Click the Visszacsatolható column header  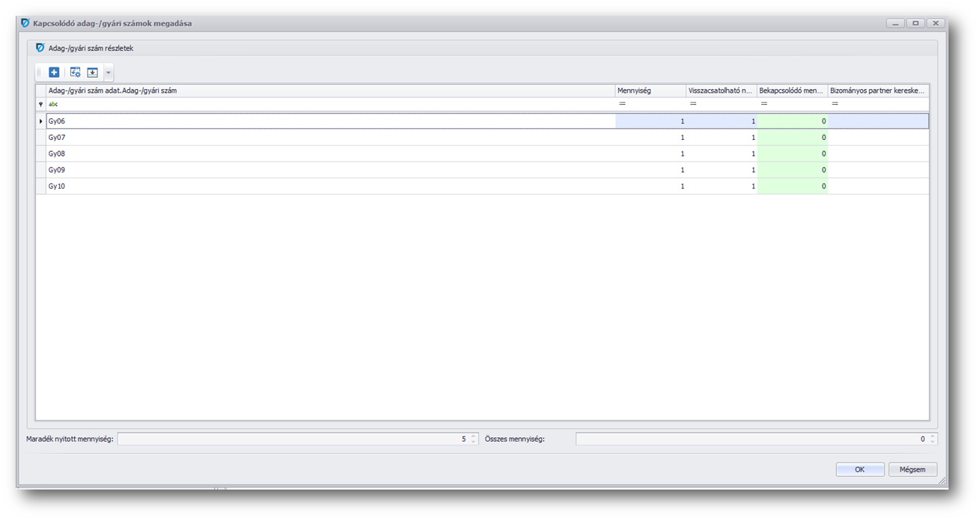pos(720,91)
